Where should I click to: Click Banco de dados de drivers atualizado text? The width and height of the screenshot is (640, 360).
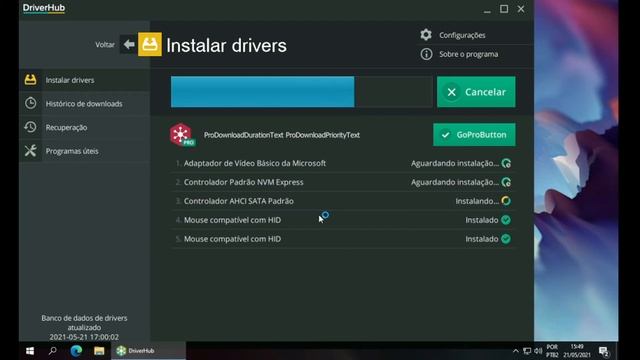click(x=84, y=322)
